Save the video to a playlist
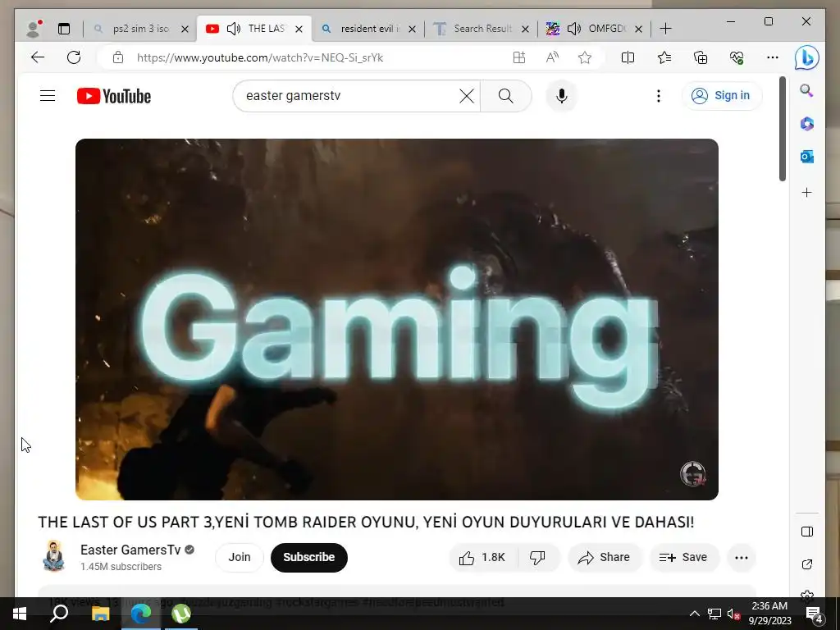This screenshot has height=630, width=840. 683,558
